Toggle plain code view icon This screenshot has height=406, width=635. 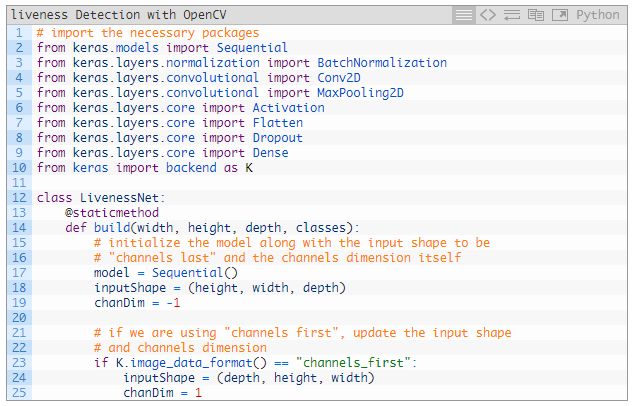point(488,15)
